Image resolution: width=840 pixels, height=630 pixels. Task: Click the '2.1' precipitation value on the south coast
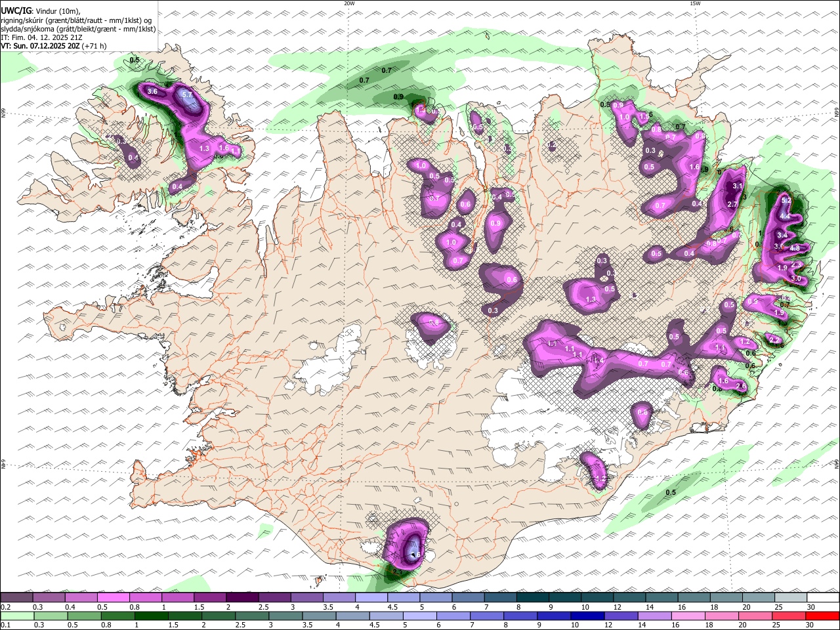point(397,572)
